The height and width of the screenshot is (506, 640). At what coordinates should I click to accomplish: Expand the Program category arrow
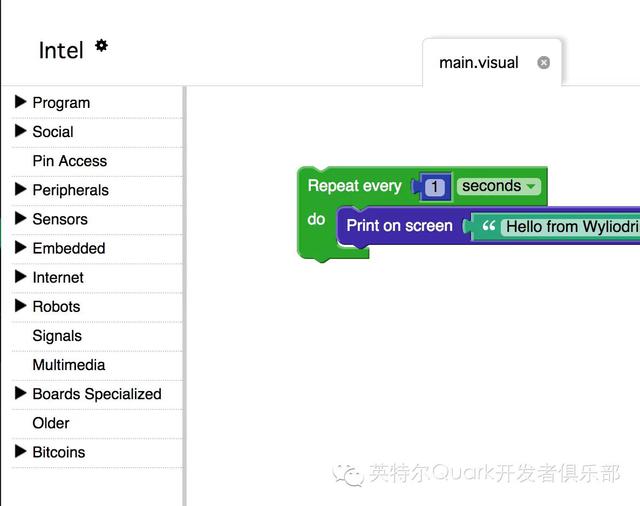click(x=20, y=101)
